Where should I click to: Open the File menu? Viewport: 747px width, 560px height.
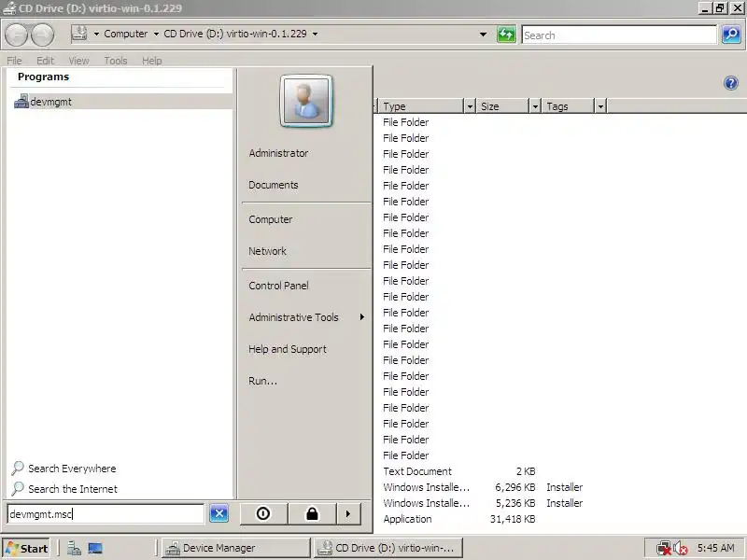coord(14,61)
